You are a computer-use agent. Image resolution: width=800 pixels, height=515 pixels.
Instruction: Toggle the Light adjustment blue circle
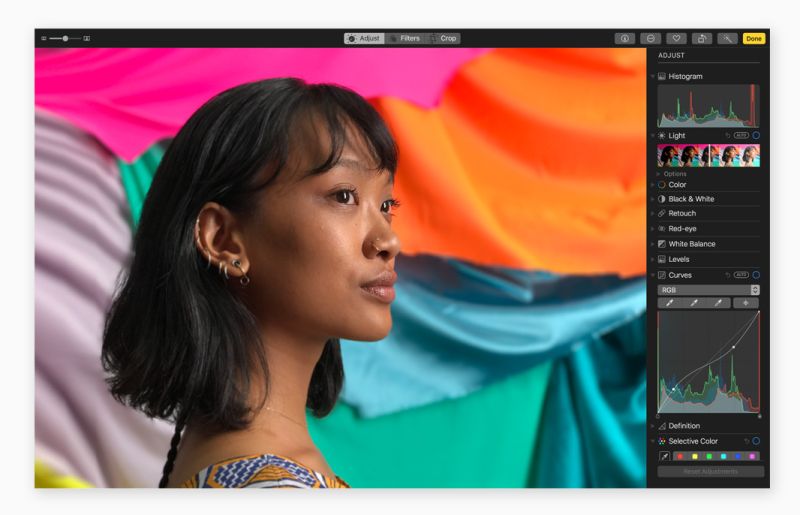point(756,135)
